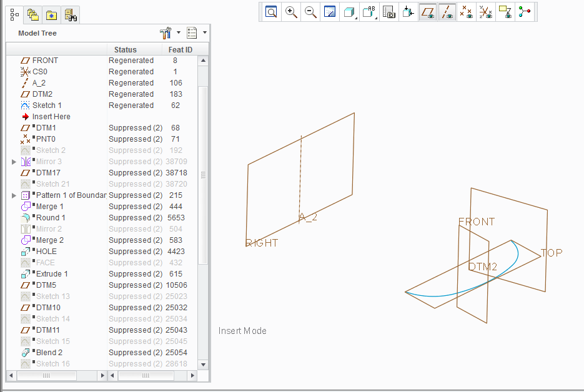Screen dimensions: 584x392
Task: Open the Saved Orientations view list
Action: point(369,12)
